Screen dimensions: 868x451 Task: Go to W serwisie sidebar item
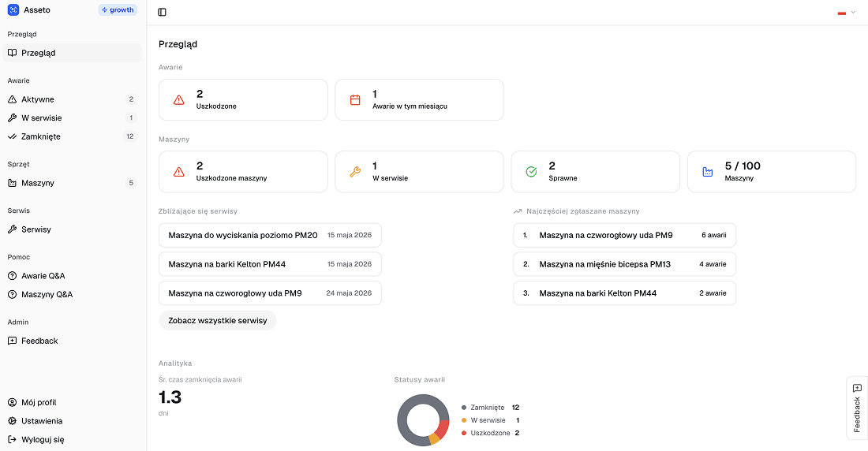[x=41, y=118]
